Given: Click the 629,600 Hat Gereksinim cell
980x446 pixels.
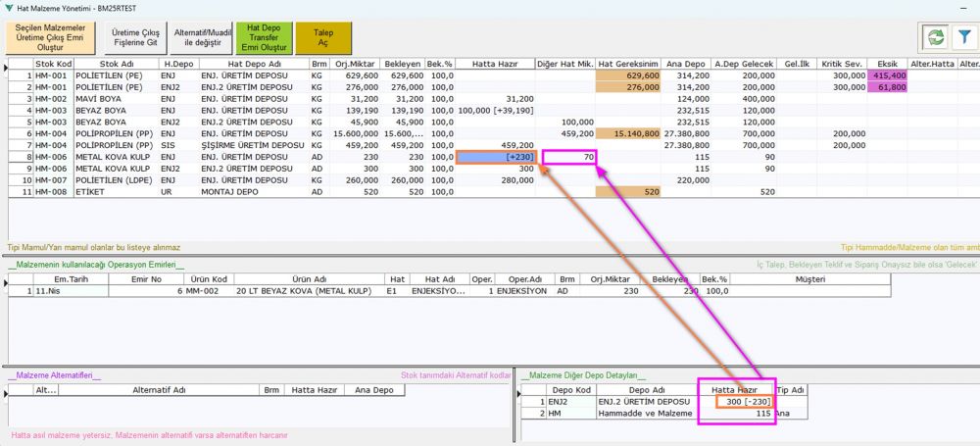Looking at the screenshot, I should (627, 75).
